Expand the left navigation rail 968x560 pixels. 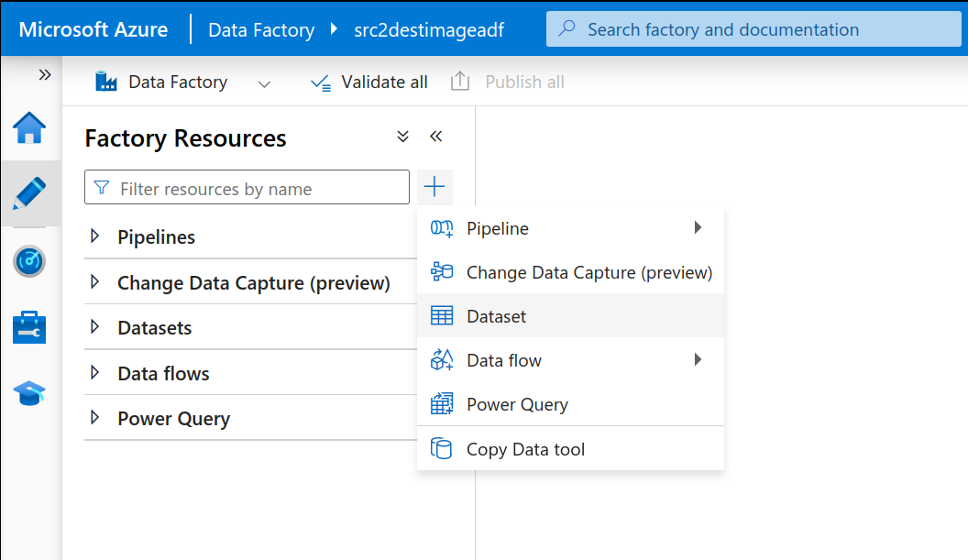click(x=44, y=75)
